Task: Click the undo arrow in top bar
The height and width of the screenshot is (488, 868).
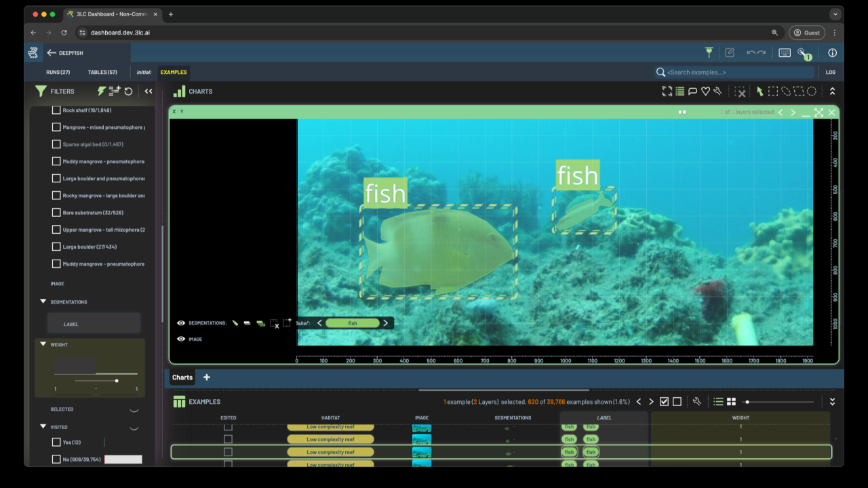Action: (751, 53)
